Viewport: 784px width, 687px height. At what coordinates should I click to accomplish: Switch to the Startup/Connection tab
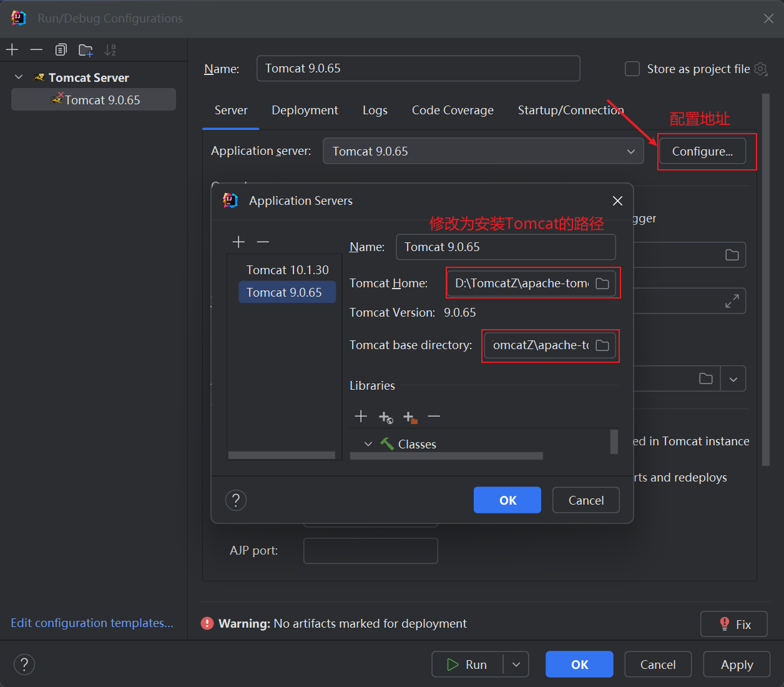pyautogui.click(x=571, y=111)
